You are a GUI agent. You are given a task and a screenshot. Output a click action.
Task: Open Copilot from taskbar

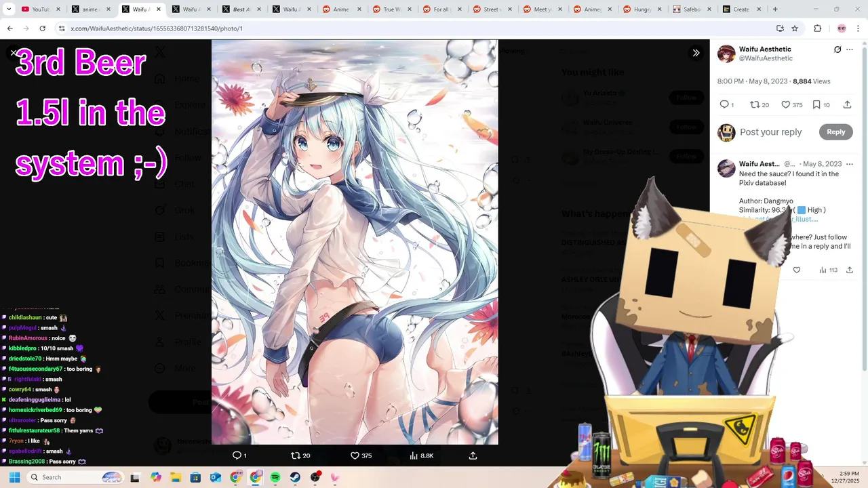pyautogui.click(x=156, y=477)
